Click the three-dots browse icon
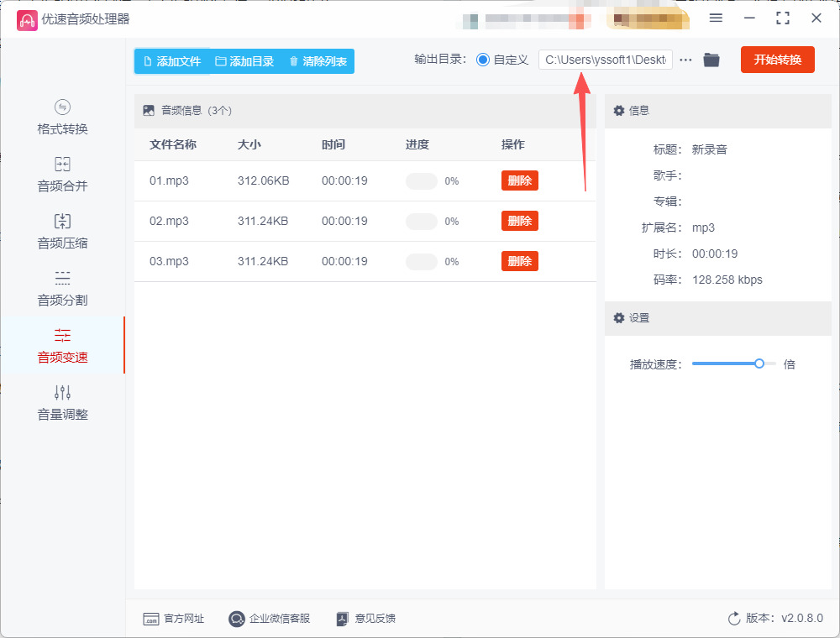Viewport: 840px width, 638px height. [x=685, y=60]
